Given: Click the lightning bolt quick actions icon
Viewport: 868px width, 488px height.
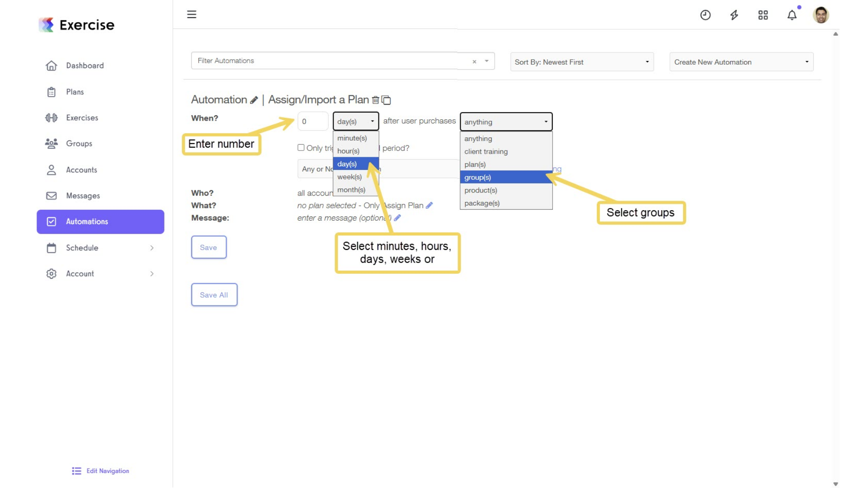Looking at the screenshot, I should (734, 15).
